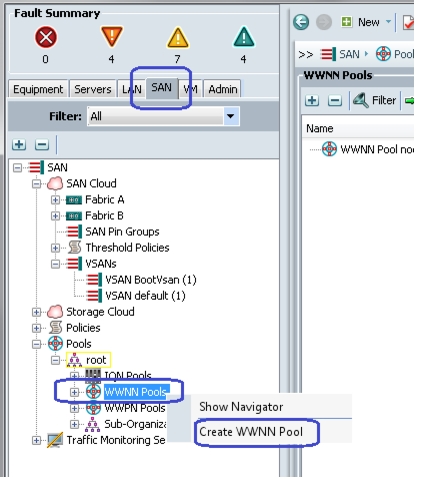
Task: Click the New button in toolbar
Action: 366,22
